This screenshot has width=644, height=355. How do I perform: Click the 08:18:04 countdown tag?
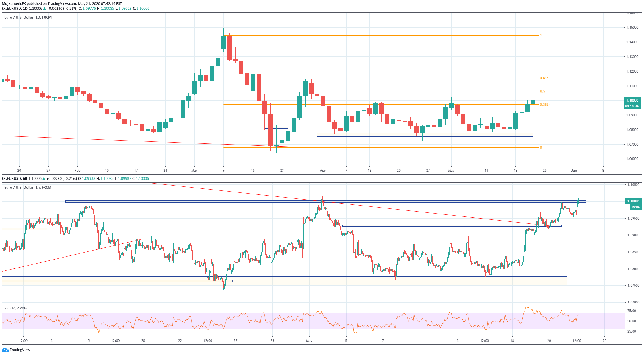[x=632, y=106]
